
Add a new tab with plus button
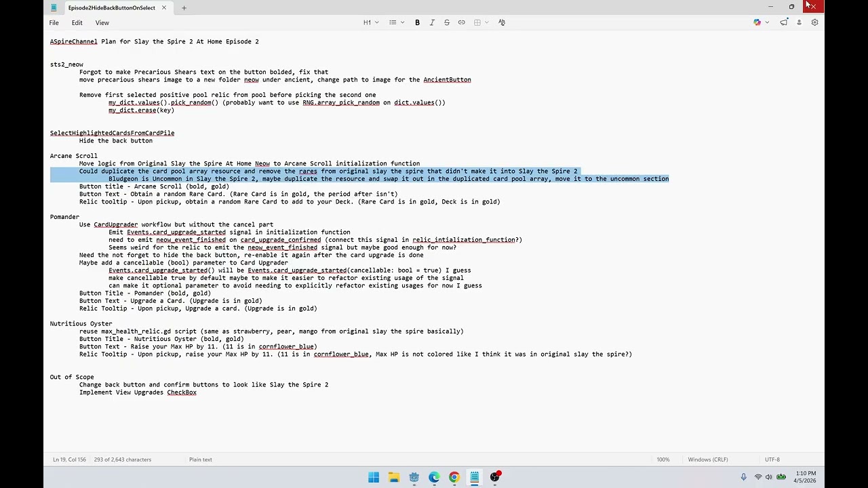pos(184,7)
